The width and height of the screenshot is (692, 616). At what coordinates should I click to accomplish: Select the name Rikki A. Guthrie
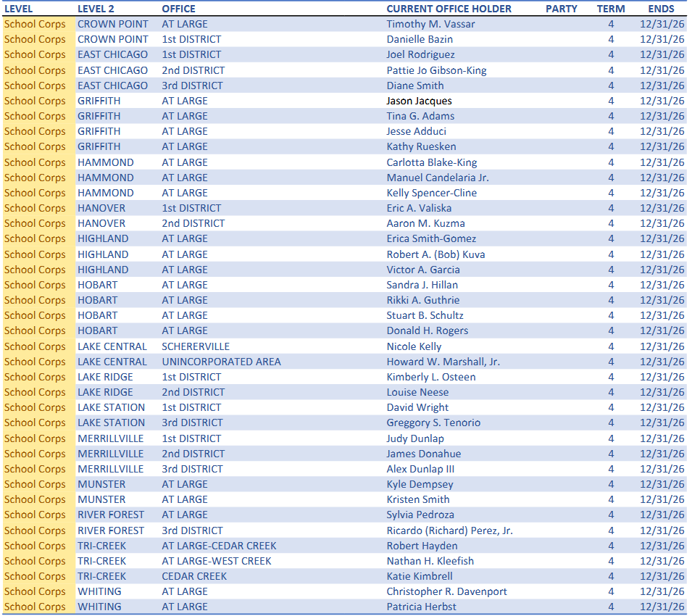[423, 300]
